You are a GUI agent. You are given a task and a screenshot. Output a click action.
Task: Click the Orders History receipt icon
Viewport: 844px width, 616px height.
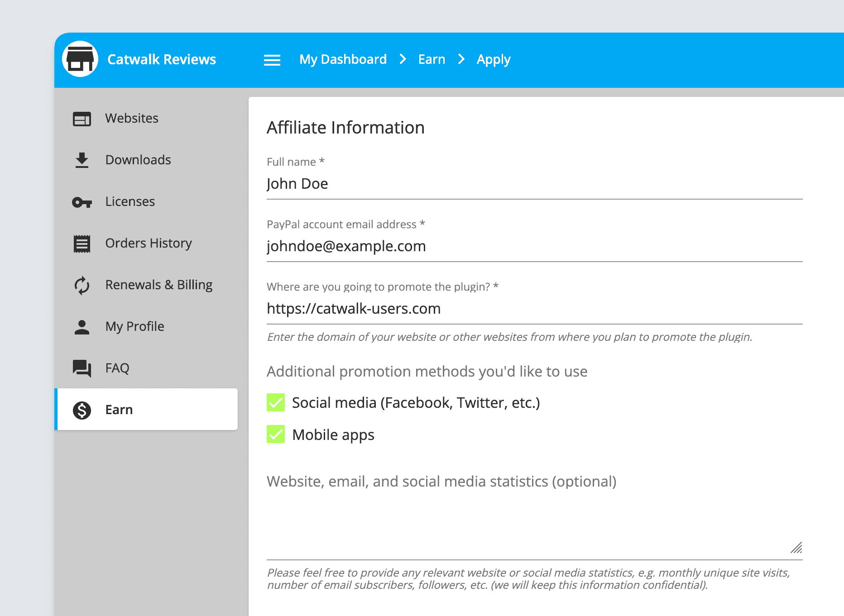click(x=82, y=244)
